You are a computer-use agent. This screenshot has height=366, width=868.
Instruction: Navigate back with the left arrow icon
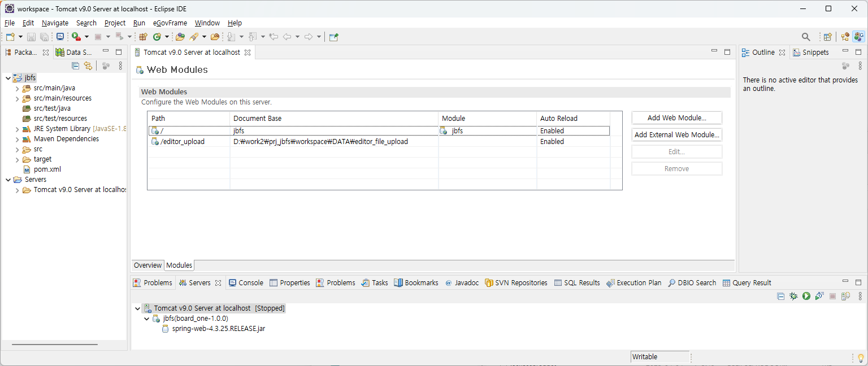[287, 37]
